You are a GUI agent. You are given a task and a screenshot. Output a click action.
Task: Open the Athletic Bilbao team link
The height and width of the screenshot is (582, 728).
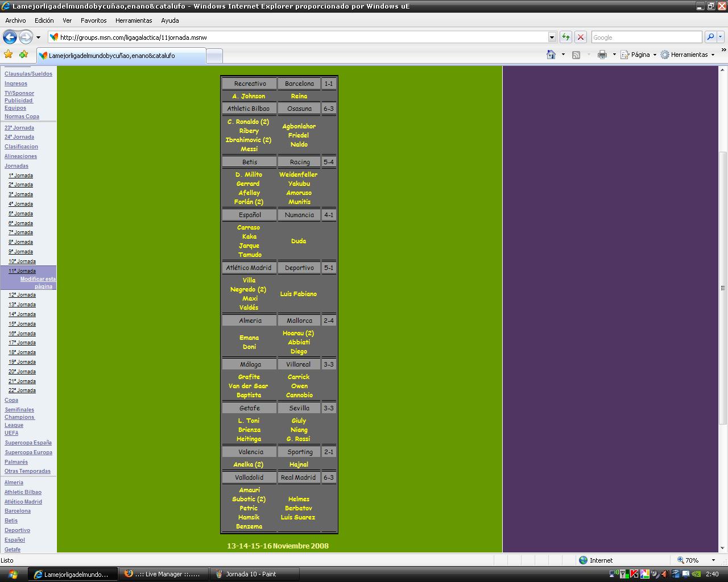pos(23,492)
